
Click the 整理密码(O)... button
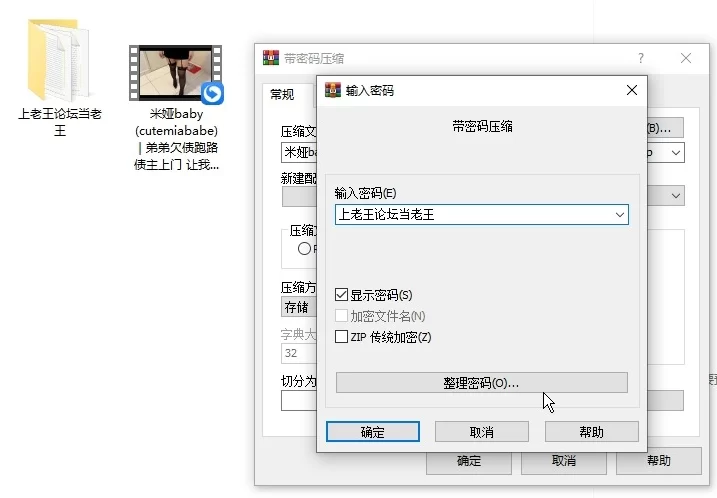coord(482,382)
